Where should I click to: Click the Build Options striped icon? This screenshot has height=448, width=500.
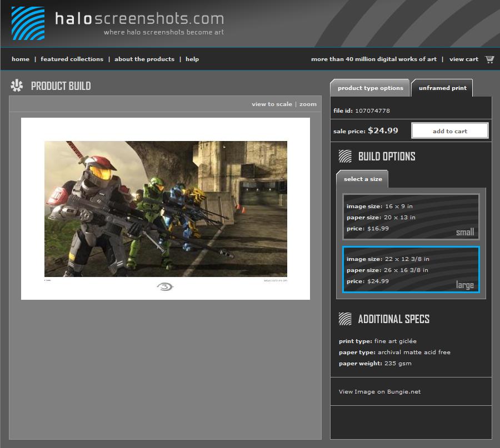click(x=345, y=156)
